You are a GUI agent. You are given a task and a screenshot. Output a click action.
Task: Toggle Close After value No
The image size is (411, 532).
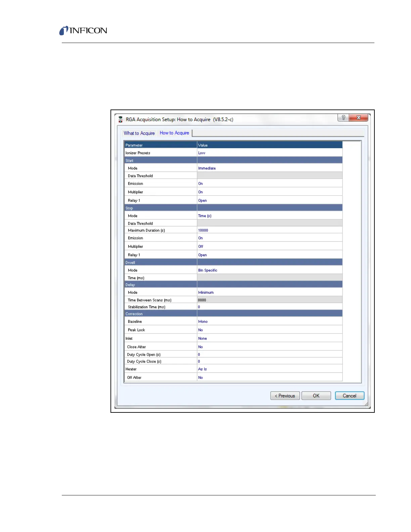270,347
